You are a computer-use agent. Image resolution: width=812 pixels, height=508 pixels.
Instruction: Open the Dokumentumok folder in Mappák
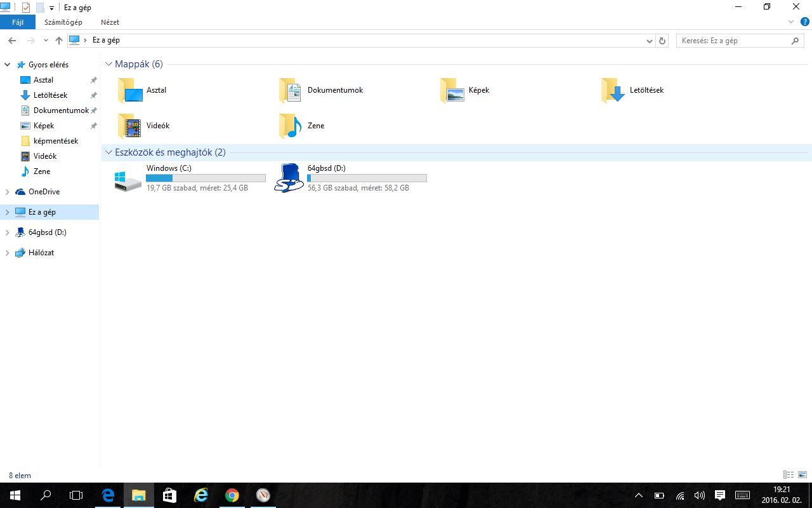point(321,90)
